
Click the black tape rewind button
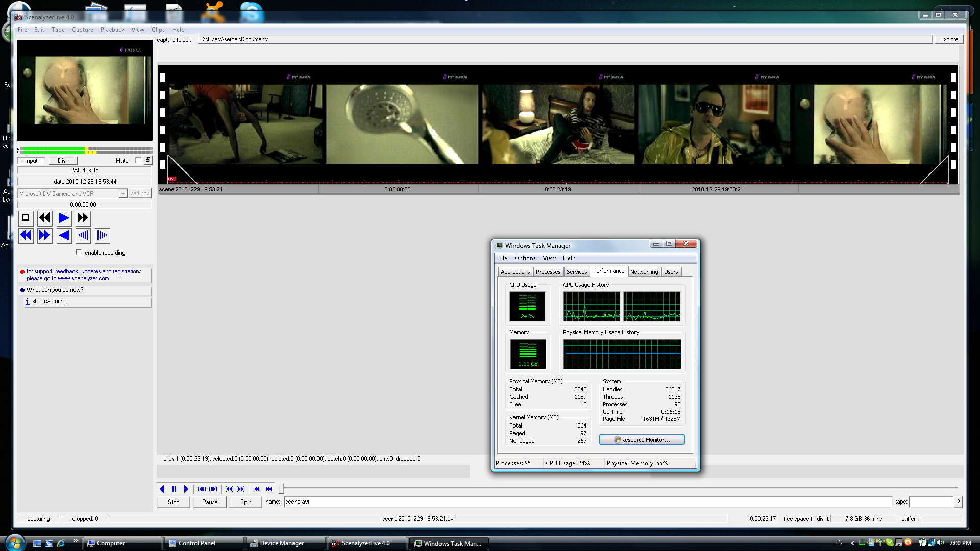click(x=45, y=218)
